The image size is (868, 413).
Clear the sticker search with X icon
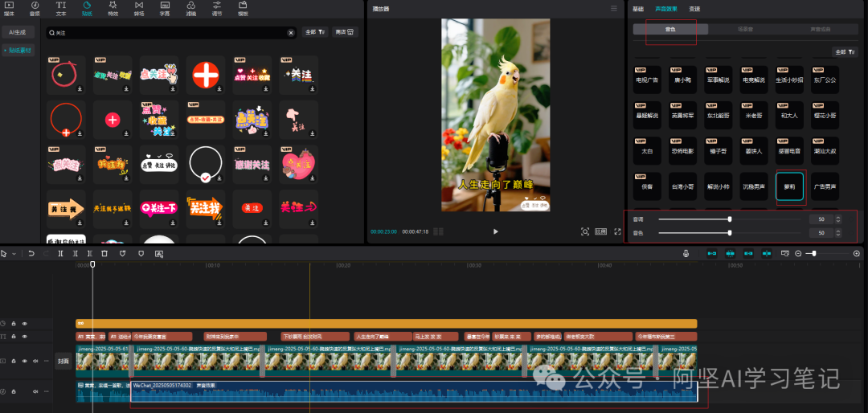pyautogui.click(x=291, y=33)
